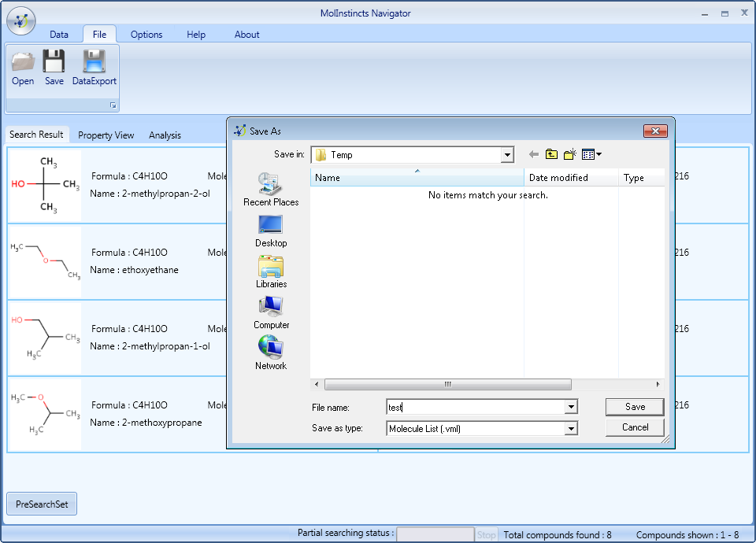Select Desktop in the Save As sidebar
The height and width of the screenshot is (543, 756).
pos(271,231)
